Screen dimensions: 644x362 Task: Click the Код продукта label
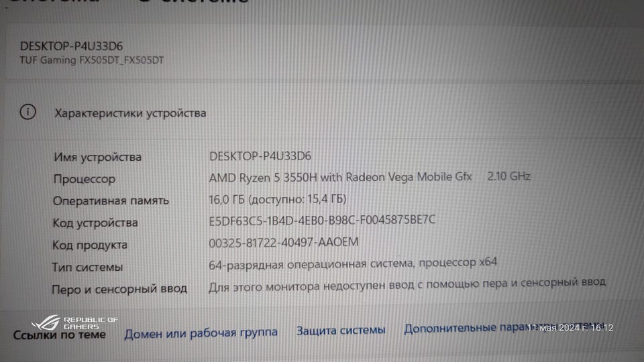90,245
